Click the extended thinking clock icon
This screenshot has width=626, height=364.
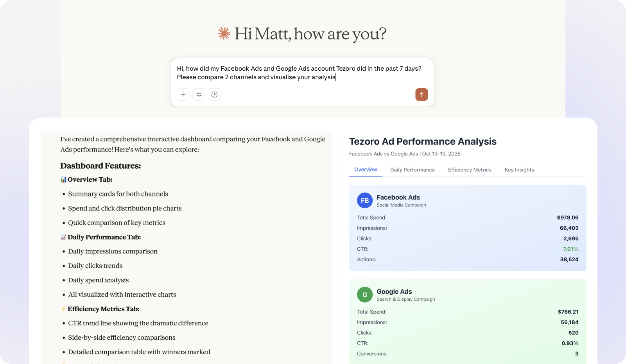pos(214,95)
